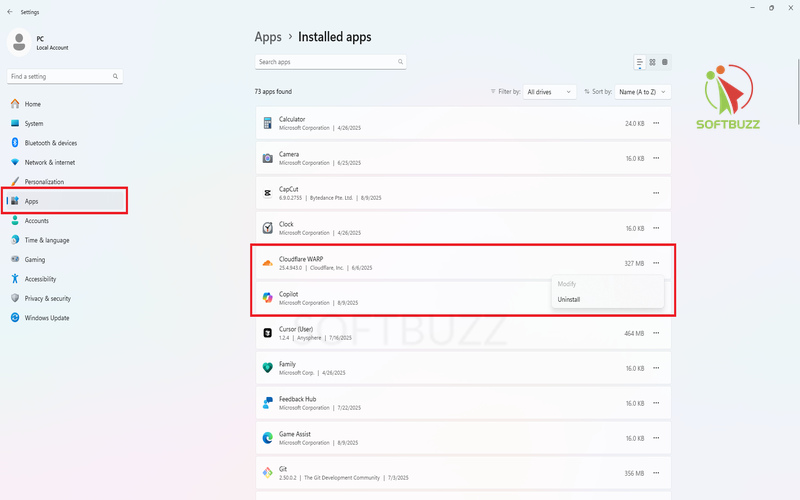Open more options for Cloudflare WARP
Viewport: 800px width, 500px height.
pos(656,263)
